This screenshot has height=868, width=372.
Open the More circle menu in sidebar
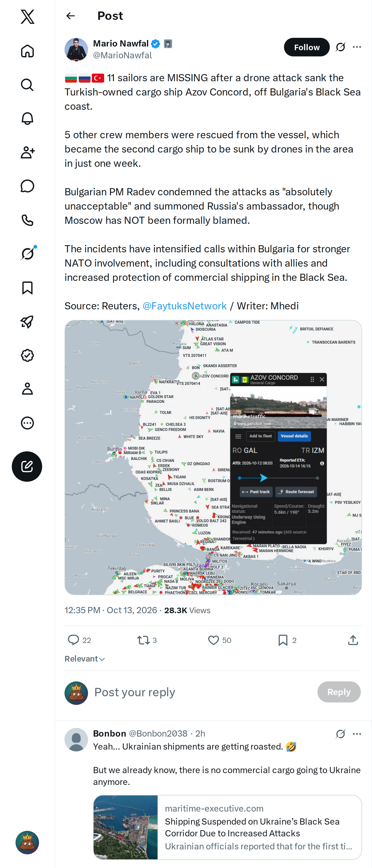point(27,423)
